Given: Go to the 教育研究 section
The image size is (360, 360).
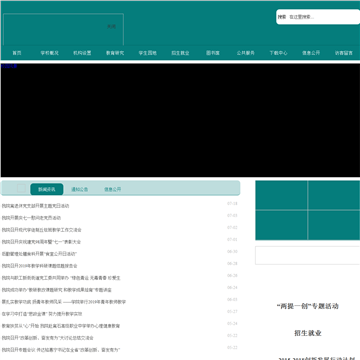Looking at the screenshot, I should point(115,53).
